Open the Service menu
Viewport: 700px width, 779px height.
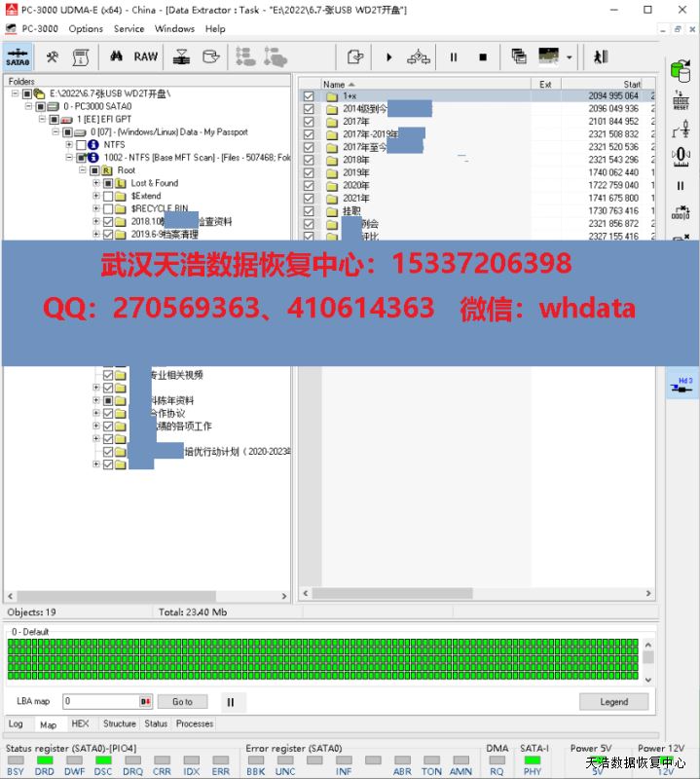[x=129, y=29]
